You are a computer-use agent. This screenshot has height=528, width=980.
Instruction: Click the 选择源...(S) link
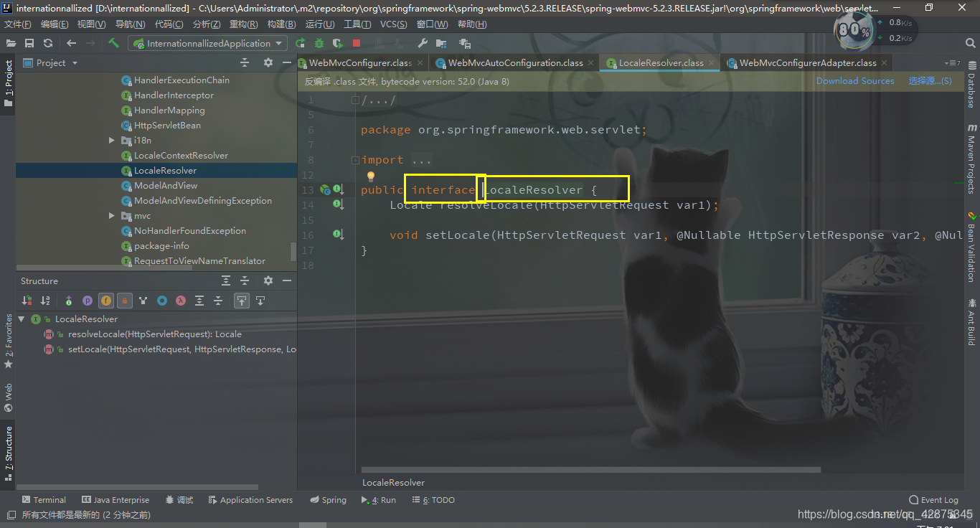tap(930, 81)
